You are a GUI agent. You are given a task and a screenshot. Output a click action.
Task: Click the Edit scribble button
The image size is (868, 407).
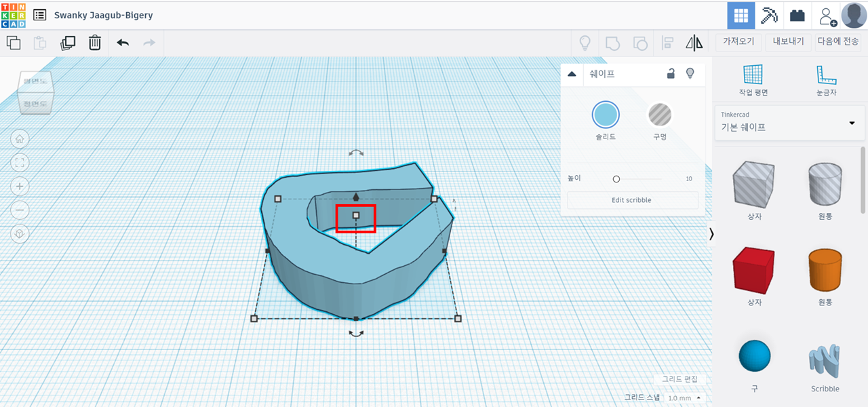pyautogui.click(x=633, y=200)
